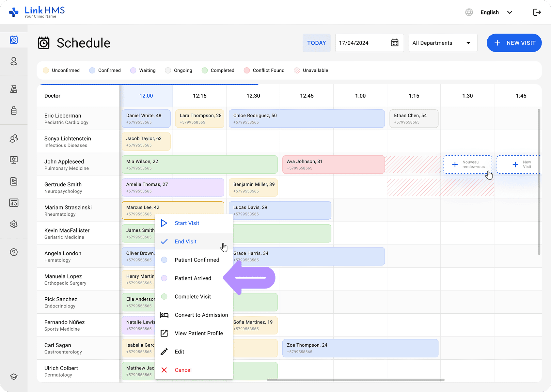Click the laboratory flask sidebar icon
This screenshot has height=392, width=551.
pos(14,89)
